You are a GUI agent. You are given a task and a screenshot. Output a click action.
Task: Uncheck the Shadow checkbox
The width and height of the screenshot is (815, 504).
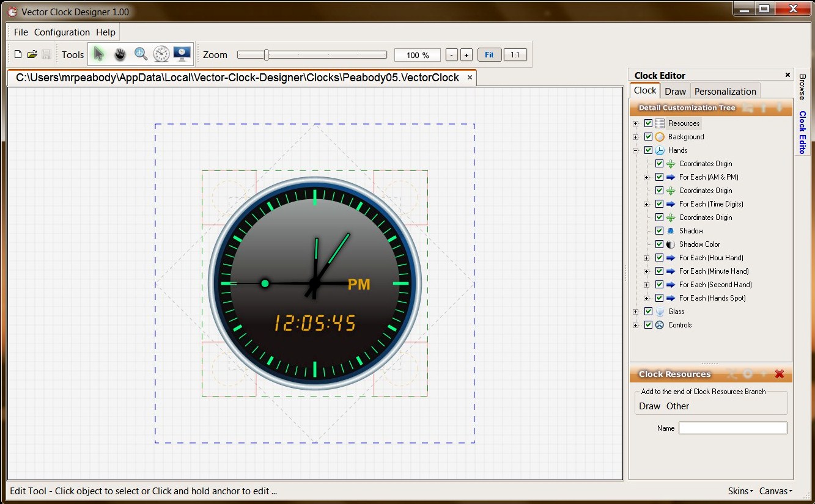(x=659, y=231)
